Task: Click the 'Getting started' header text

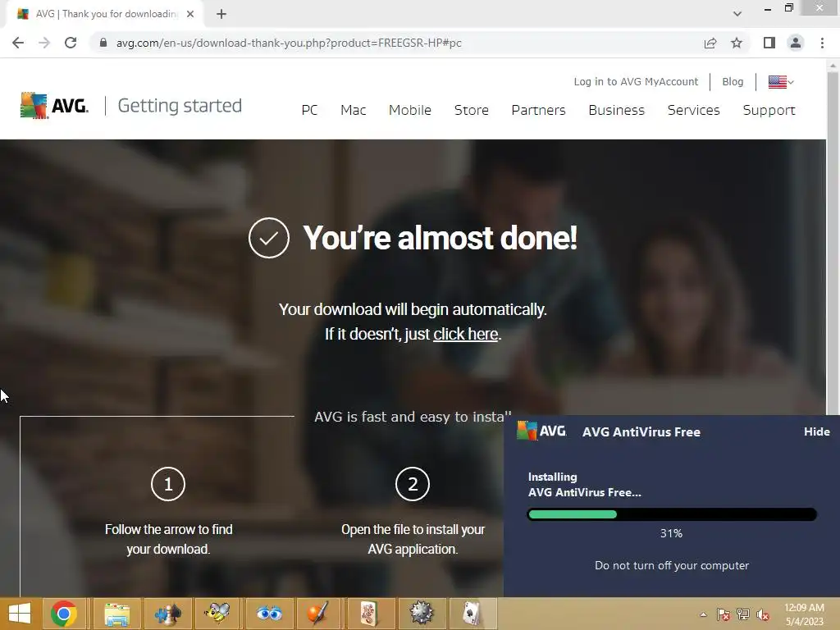Action: tap(180, 106)
